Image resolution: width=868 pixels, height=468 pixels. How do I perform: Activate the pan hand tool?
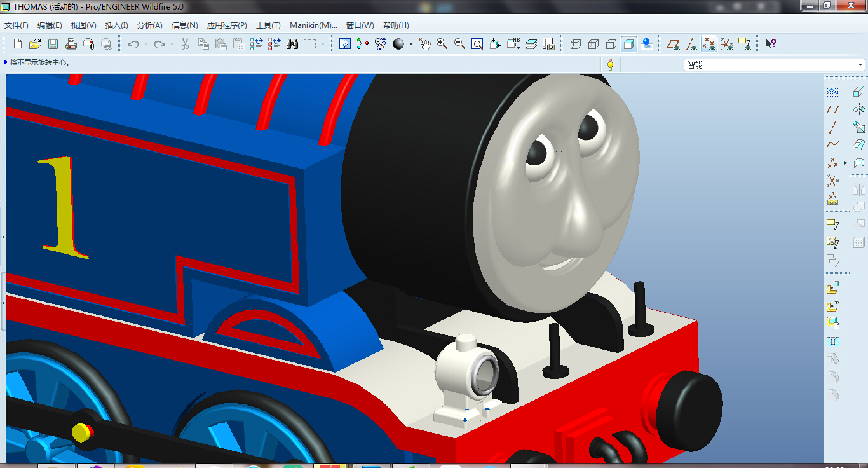(424, 44)
